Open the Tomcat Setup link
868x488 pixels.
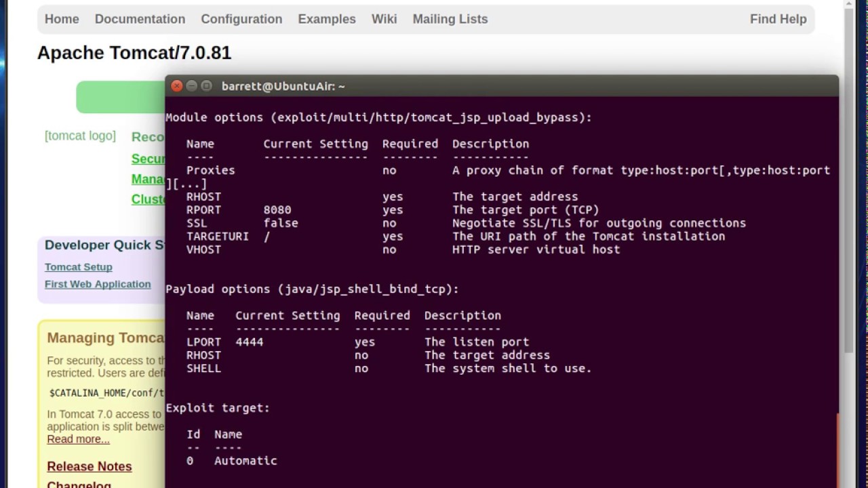tap(79, 267)
